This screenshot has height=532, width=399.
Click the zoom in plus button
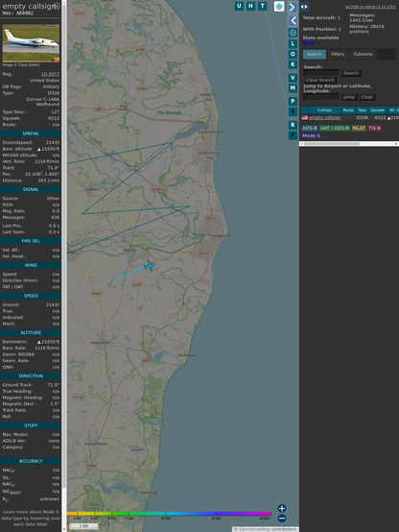pyautogui.click(x=282, y=508)
